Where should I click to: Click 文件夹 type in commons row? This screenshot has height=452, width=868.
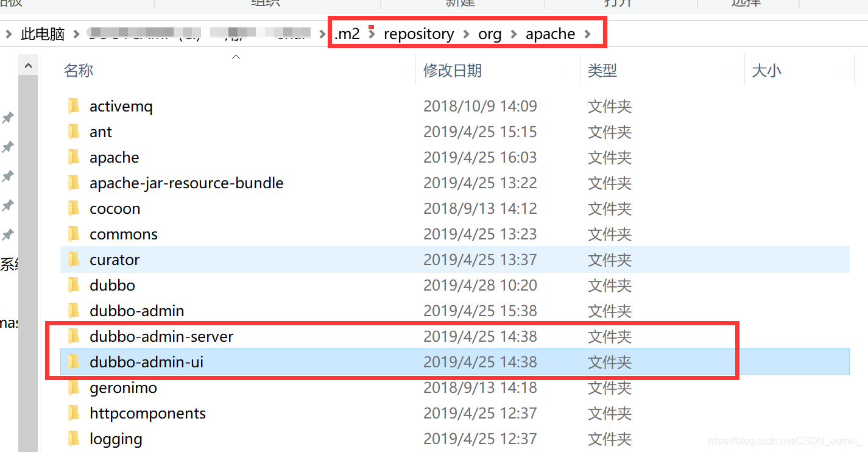pyautogui.click(x=610, y=235)
